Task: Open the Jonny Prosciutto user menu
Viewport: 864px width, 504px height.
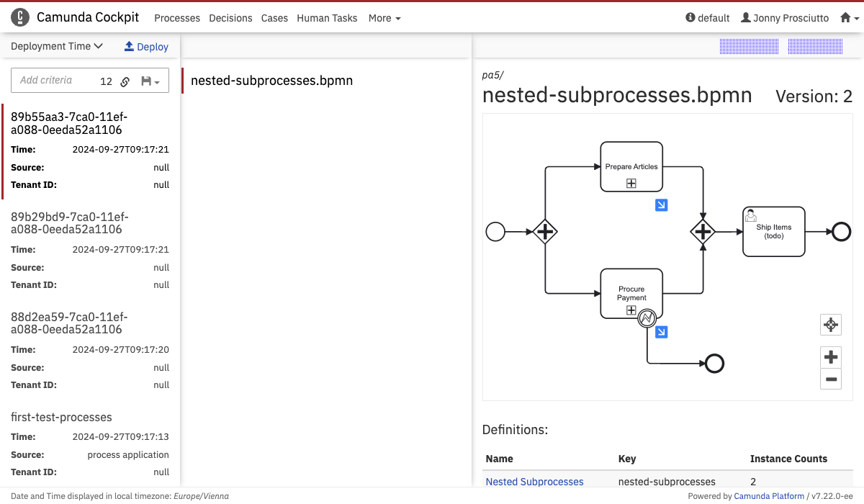Action: click(784, 18)
